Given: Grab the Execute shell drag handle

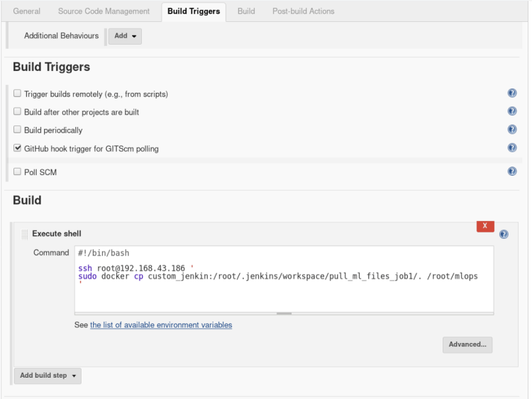Looking at the screenshot, I should point(25,234).
